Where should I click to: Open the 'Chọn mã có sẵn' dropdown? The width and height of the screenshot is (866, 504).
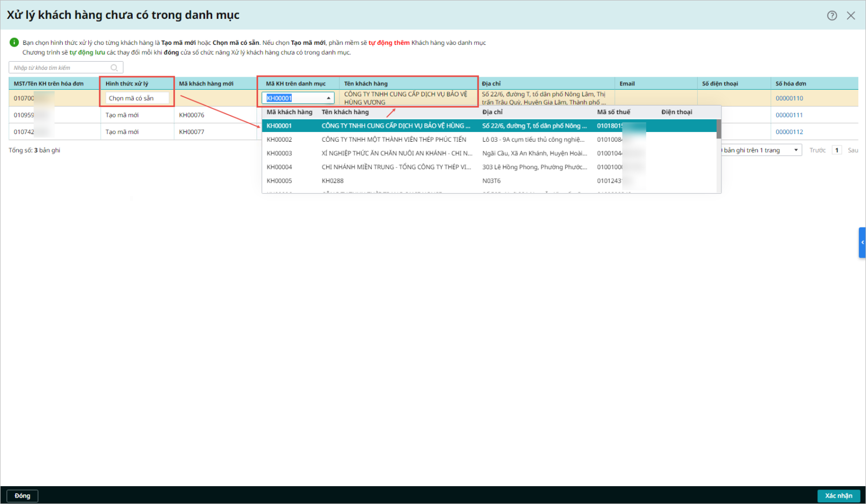point(137,98)
